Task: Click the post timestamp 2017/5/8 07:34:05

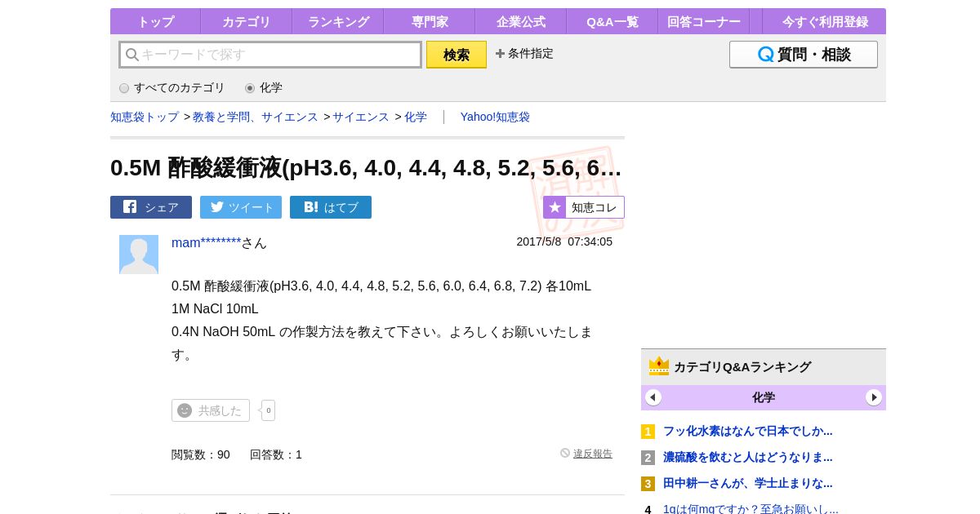Action: (x=564, y=241)
